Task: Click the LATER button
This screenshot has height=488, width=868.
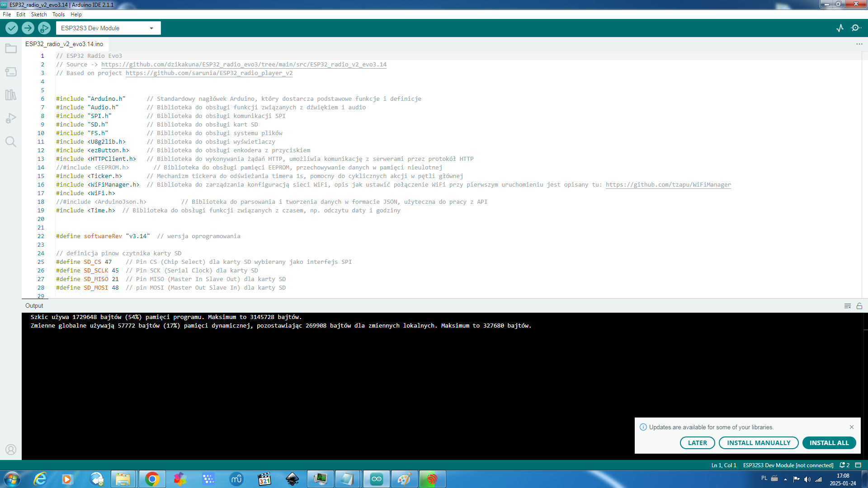Action: [697, 443]
